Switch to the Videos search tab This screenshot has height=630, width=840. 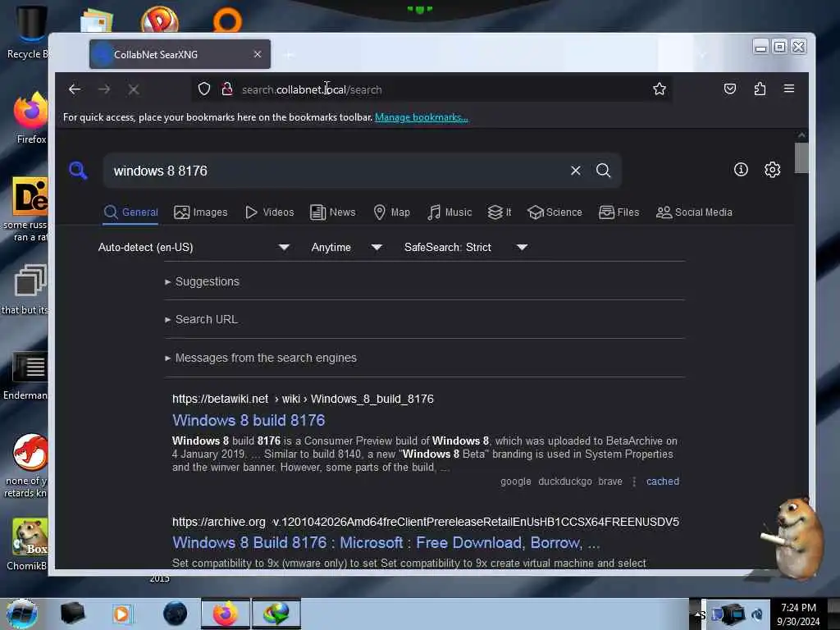coord(269,212)
